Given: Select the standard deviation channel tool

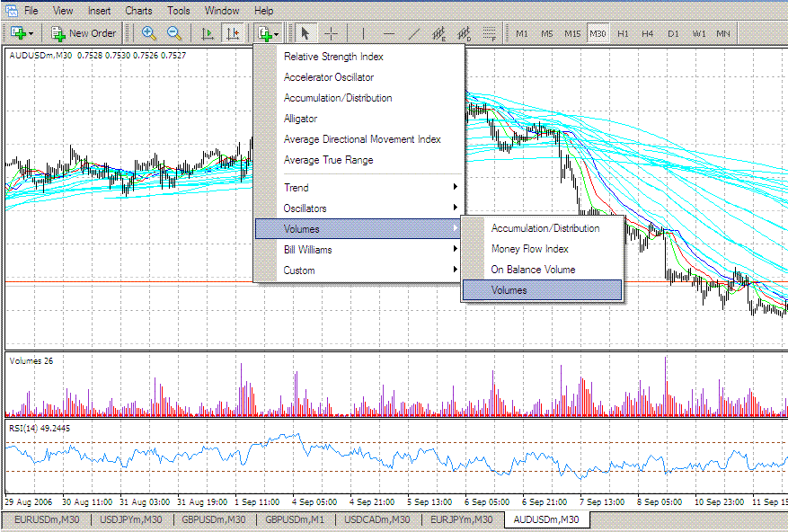Looking at the screenshot, I should pyautogui.click(x=465, y=33).
